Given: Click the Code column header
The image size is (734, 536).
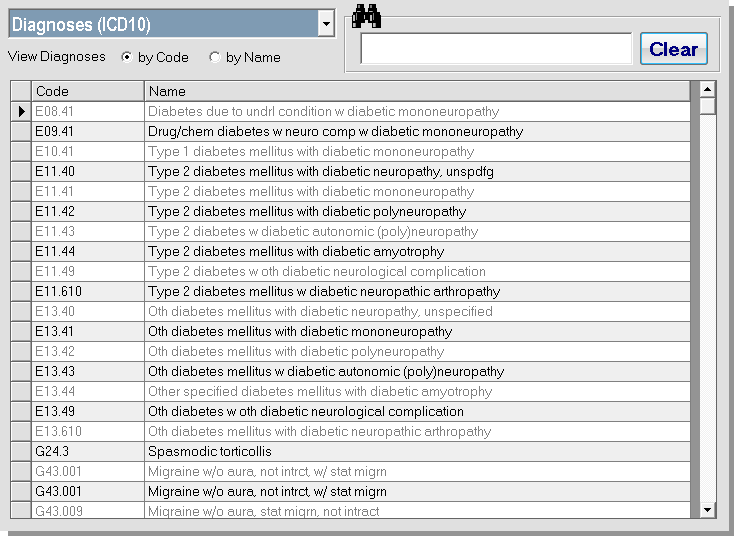Looking at the screenshot, I should [x=88, y=91].
